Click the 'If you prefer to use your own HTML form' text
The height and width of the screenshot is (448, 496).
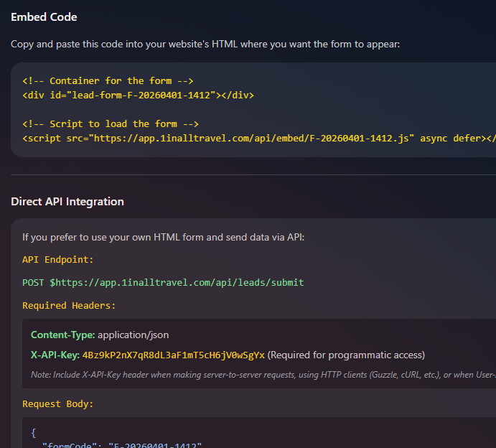(163, 238)
